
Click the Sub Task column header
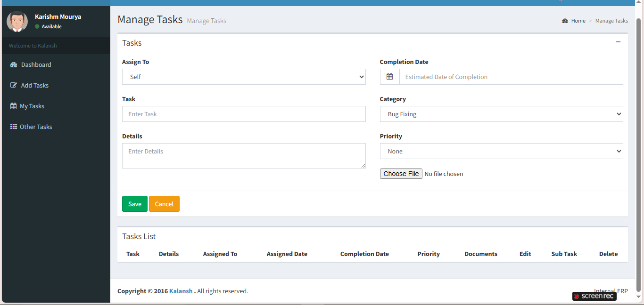click(x=564, y=254)
